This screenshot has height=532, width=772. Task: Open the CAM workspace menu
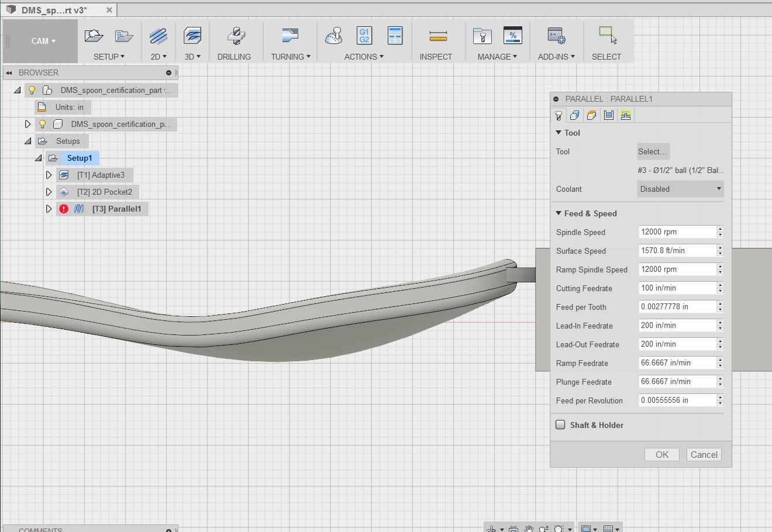[x=43, y=41]
